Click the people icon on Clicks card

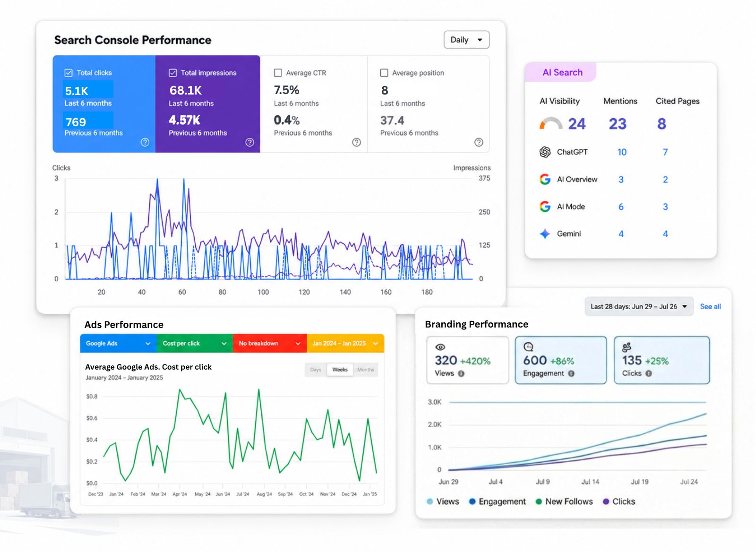(627, 347)
